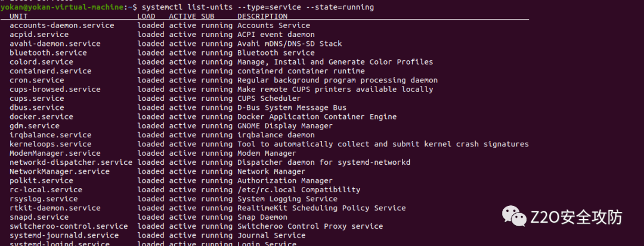Click NetworkManager.service unit name
This screenshot has height=246, width=644.
pos(60,171)
